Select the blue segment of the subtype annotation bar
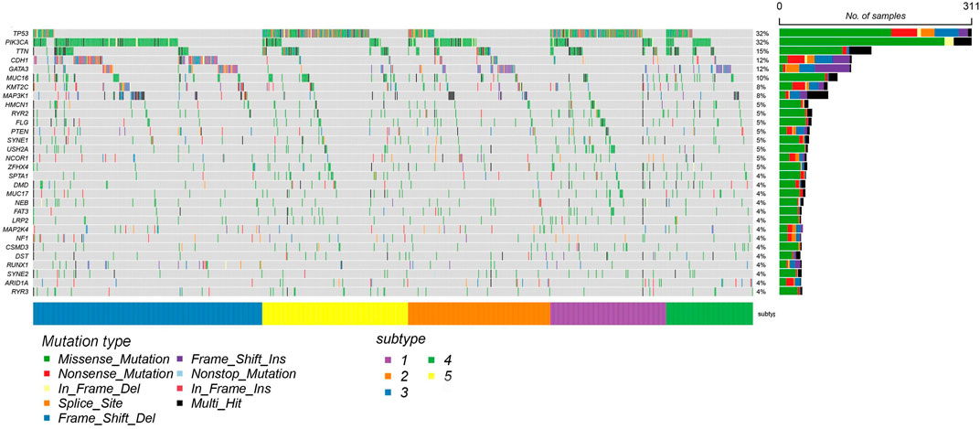The height and width of the screenshot is (429, 980). click(147, 314)
